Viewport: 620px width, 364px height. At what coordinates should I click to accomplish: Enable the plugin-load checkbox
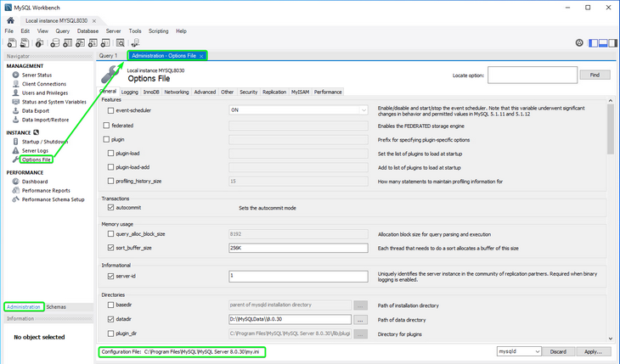[x=110, y=154]
